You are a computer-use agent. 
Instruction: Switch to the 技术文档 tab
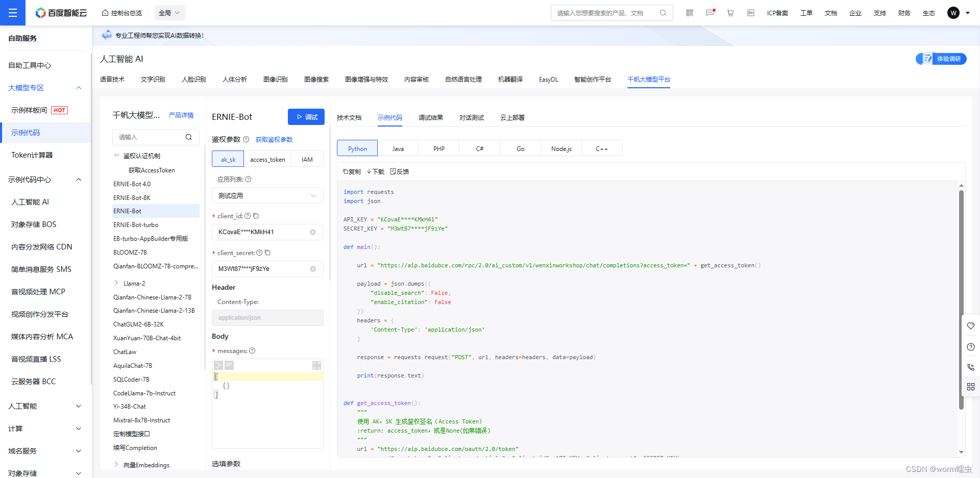click(x=349, y=117)
